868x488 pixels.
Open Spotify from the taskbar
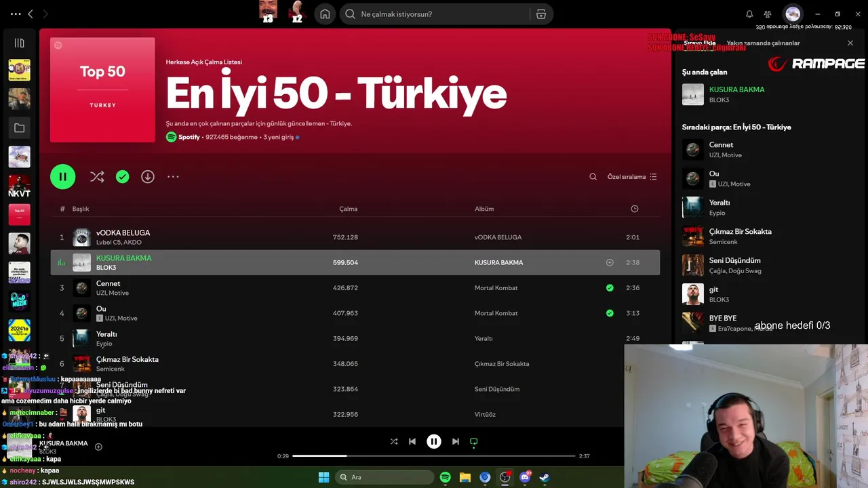click(x=446, y=477)
